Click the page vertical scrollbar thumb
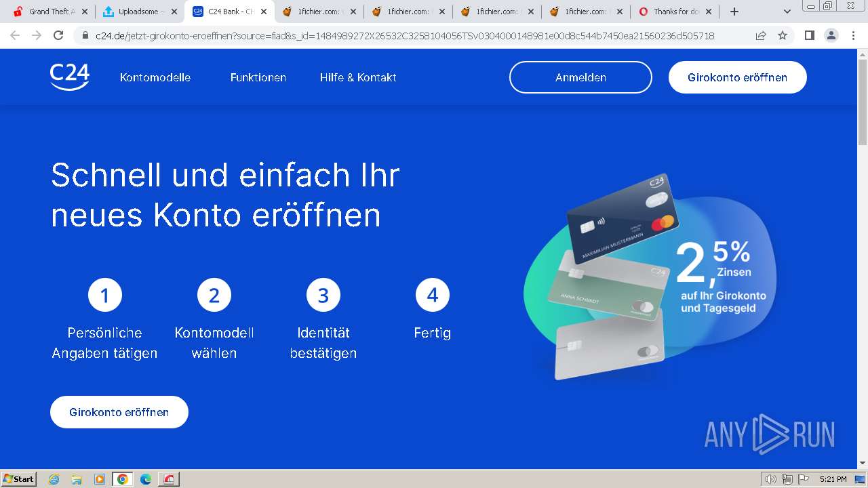Screen dimensions: 868x488 tap(863, 102)
